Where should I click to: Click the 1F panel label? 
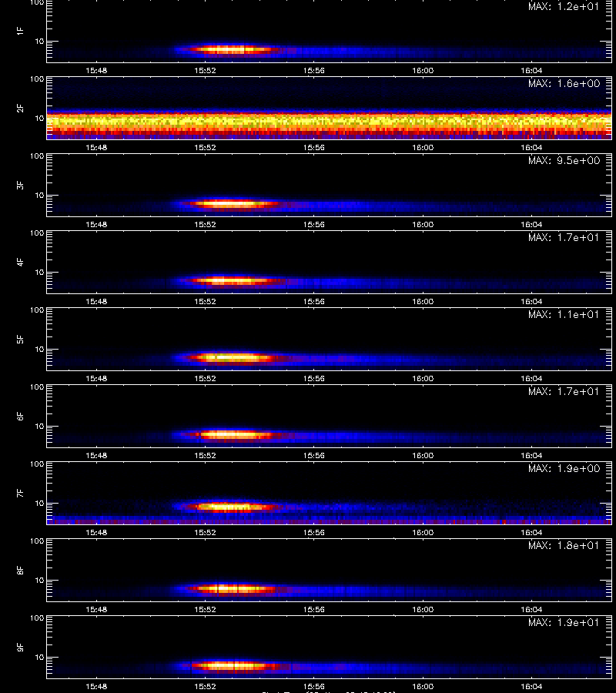[x=20, y=31]
